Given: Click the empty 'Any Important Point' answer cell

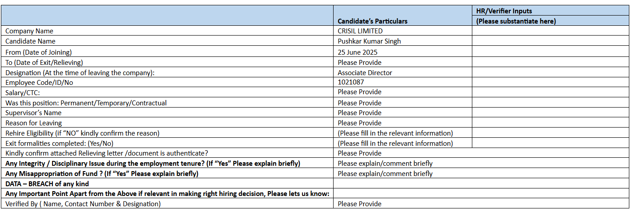Looking at the screenshot, I should click(x=481, y=194).
